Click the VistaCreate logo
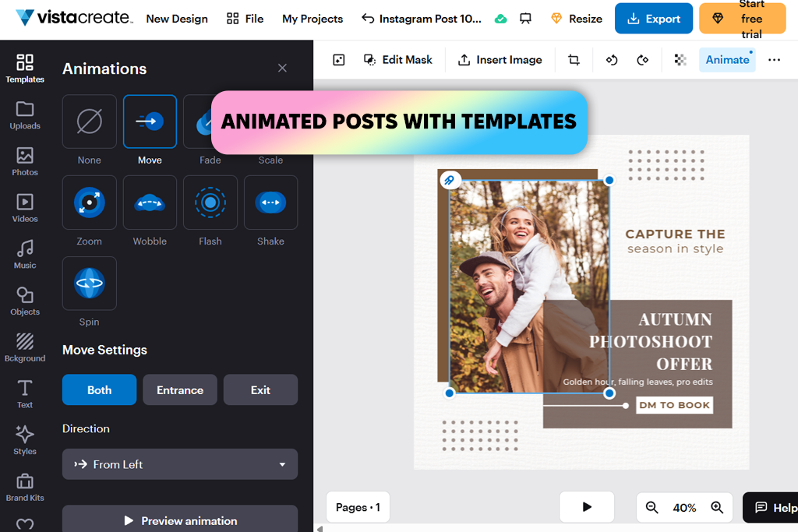This screenshot has width=798, height=532. pos(74,18)
